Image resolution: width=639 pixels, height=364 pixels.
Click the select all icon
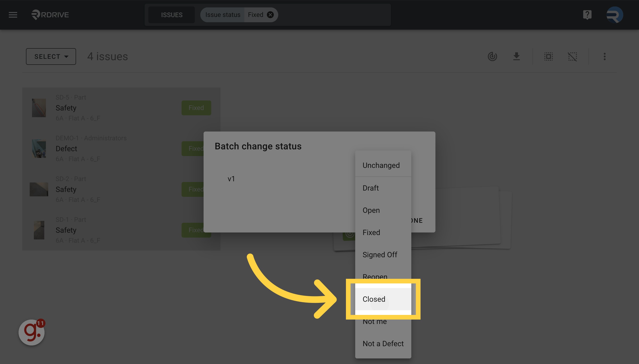pyautogui.click(x=548, y=56)
